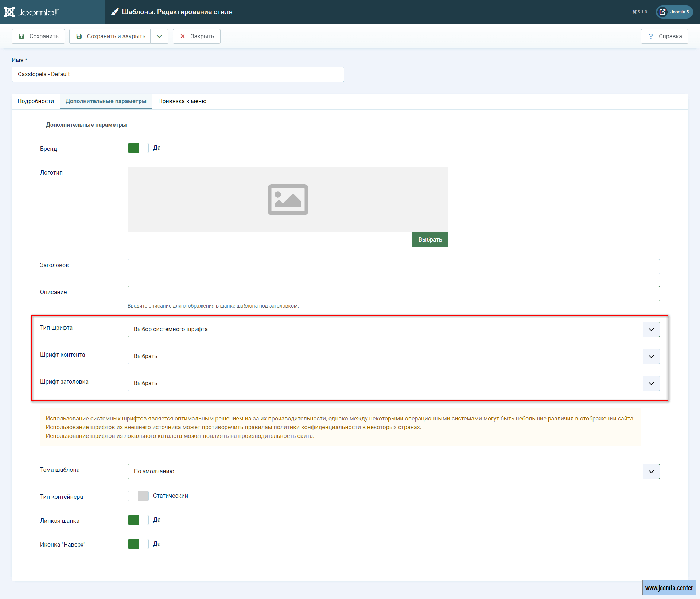The image size is (700, 599).
Task: Click the paintbrush icon beside page title
Action: click(x=115, y=12)
